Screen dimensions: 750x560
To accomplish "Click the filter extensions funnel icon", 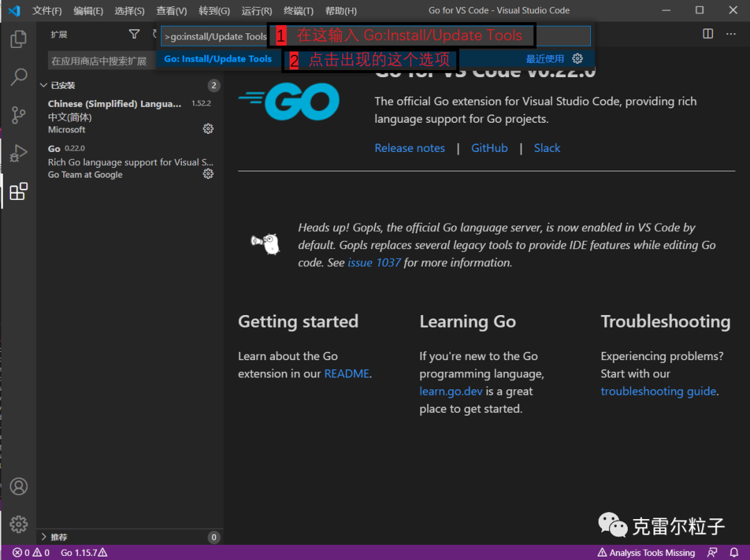I will point(135,34).
